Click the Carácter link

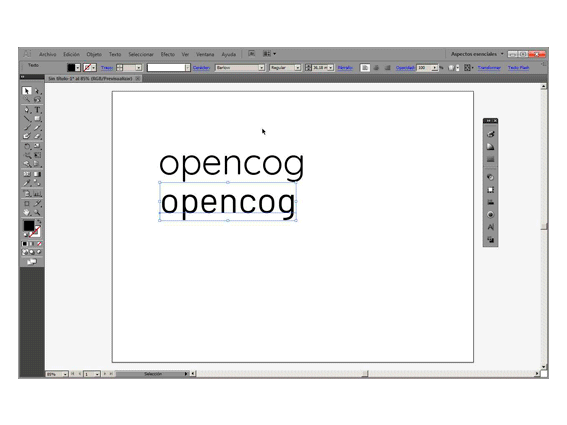pos(201,68)
